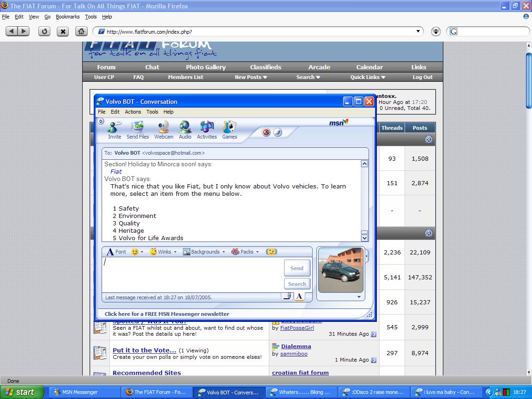The image size is (532, 399).
Task: Open display picture options arrow
Action: click(359, 297)
